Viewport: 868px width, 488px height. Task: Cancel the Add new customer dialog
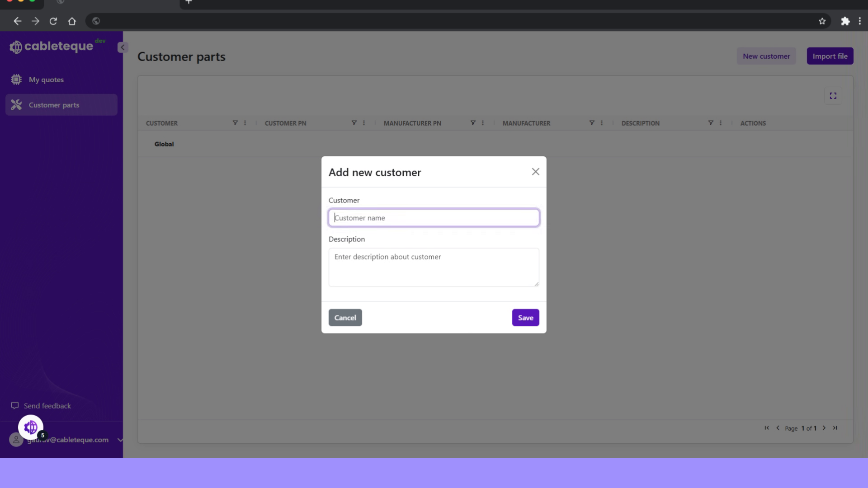point(345,317)
